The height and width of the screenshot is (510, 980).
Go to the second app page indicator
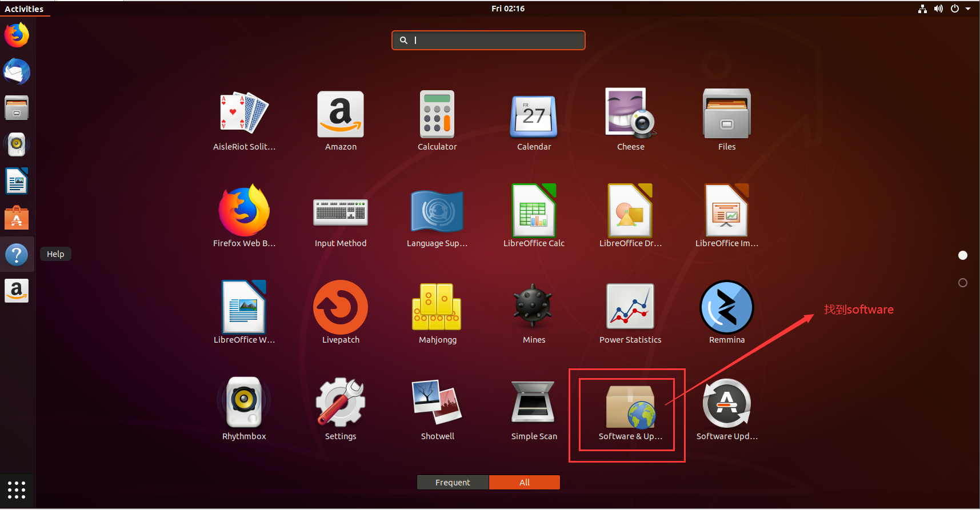pos(963,283)
